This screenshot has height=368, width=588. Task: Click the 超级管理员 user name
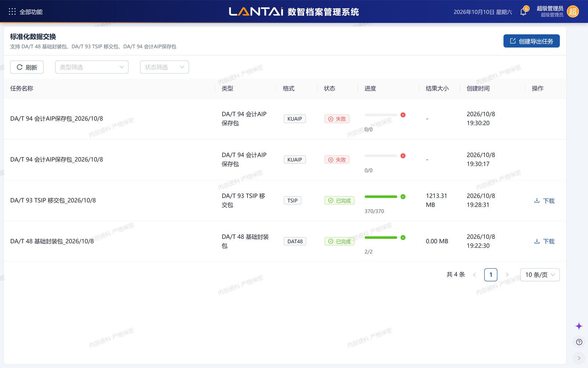tap(550, 8)
